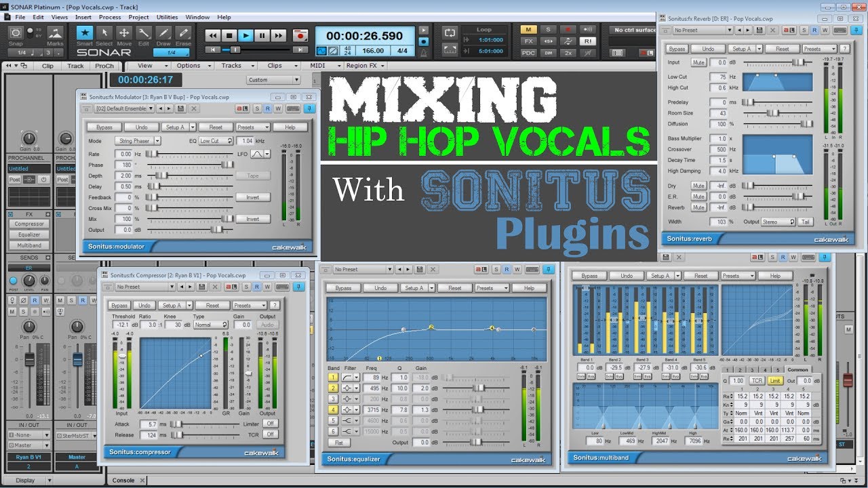Open the Utilities menu
The width and height of the screenshot is (868, 488).
[x=167, y=17]
